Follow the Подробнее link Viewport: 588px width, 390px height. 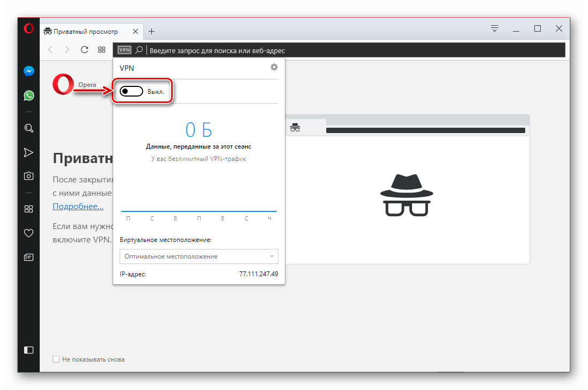(78, 206)
